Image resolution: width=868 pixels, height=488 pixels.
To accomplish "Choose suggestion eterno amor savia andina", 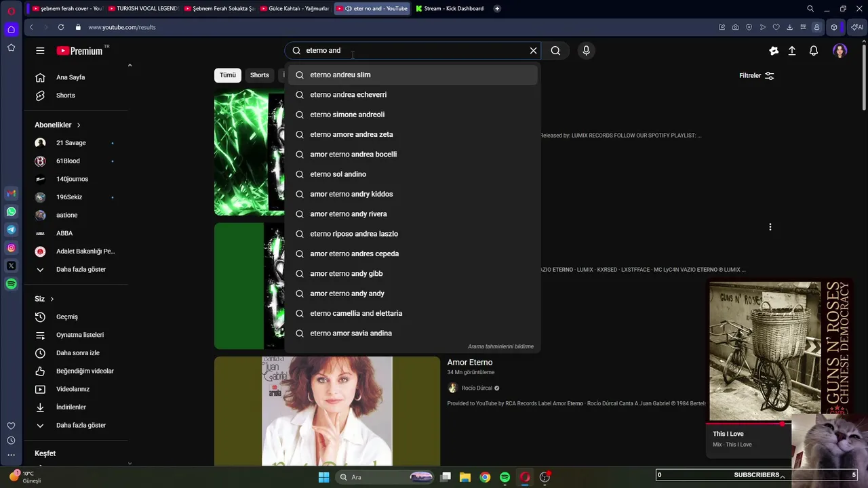I will [x=413, y=333].
